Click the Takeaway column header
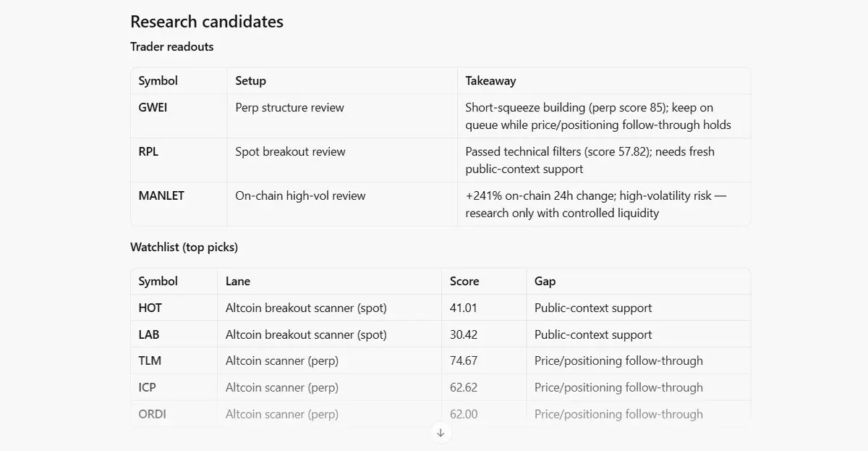The height and width of the screenshot is (451, 868). (490, 81)
